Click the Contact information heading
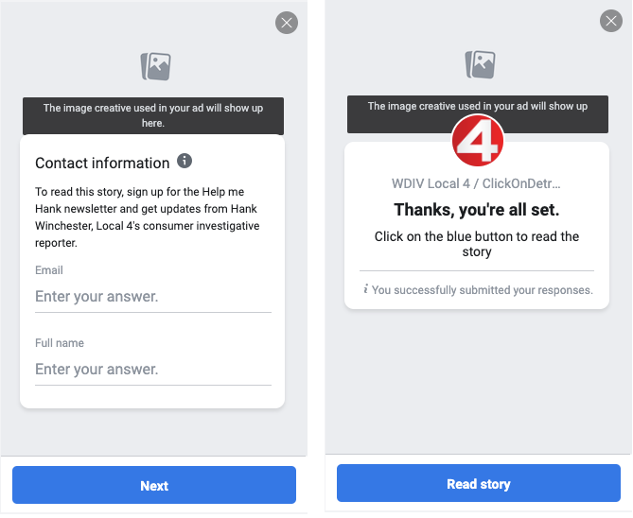The height and width of the screenshot is (518, 633). click(103, 163)
